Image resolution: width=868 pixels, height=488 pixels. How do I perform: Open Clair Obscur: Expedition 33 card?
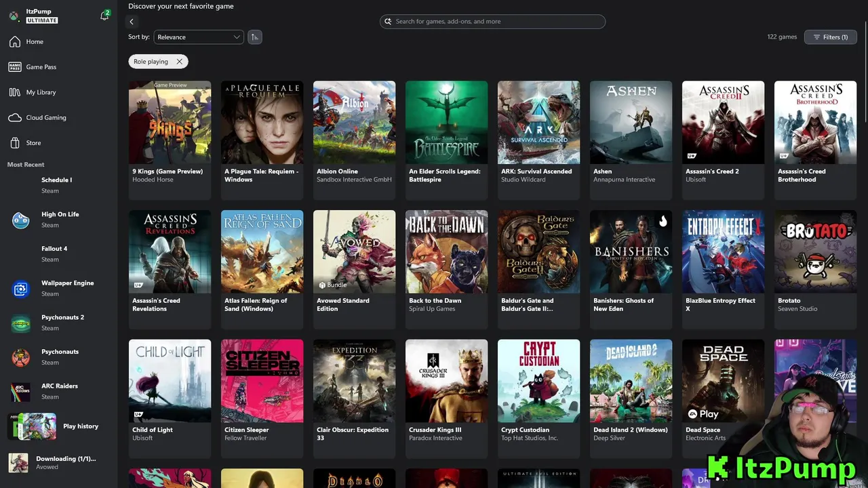[x=354, y=399]
